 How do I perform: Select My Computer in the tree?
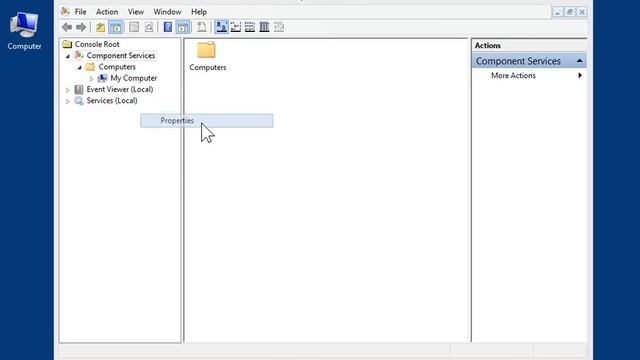click(134, 78)
